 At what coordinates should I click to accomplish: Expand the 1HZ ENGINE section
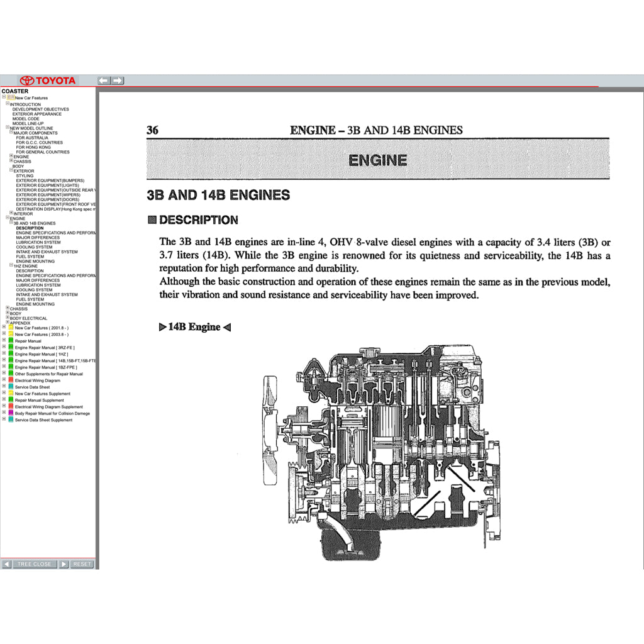click(11, 265)
